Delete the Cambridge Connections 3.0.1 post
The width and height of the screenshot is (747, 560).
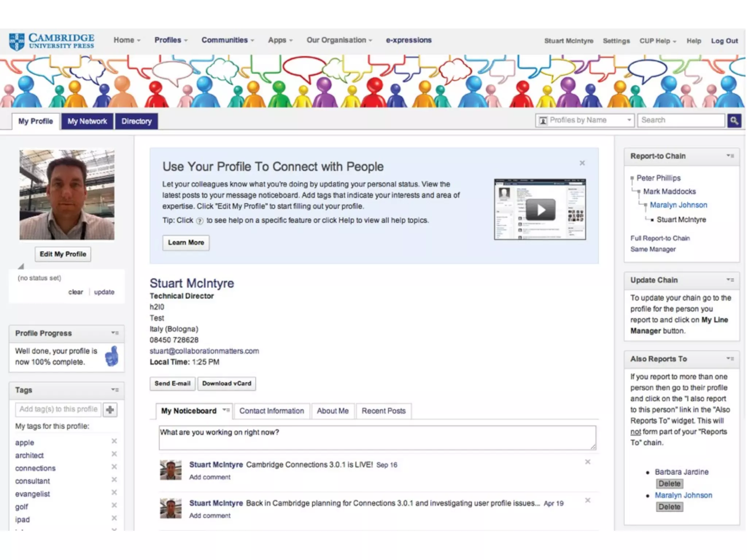pos(588,462)
